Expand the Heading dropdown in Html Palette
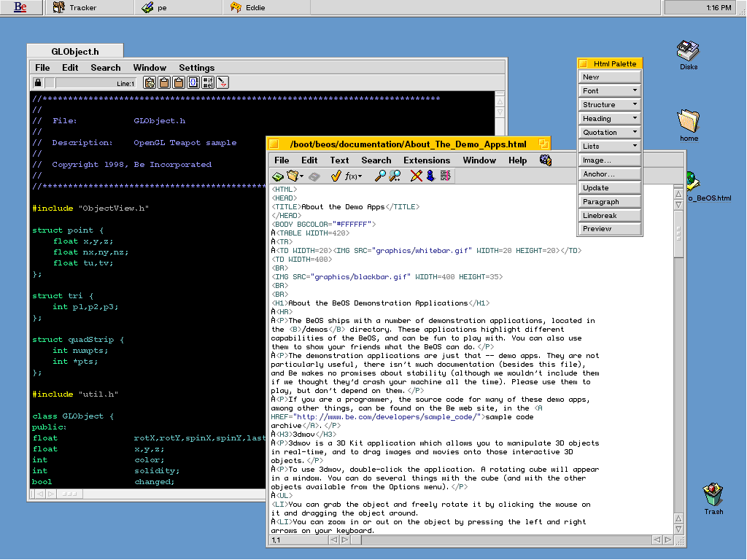This screenshot has width=747, height=560. coord(610,119)
